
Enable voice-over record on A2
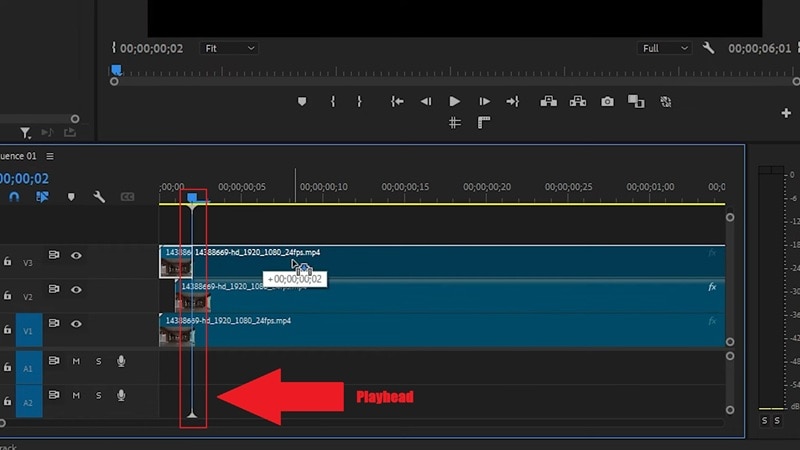tap(121, 395)
